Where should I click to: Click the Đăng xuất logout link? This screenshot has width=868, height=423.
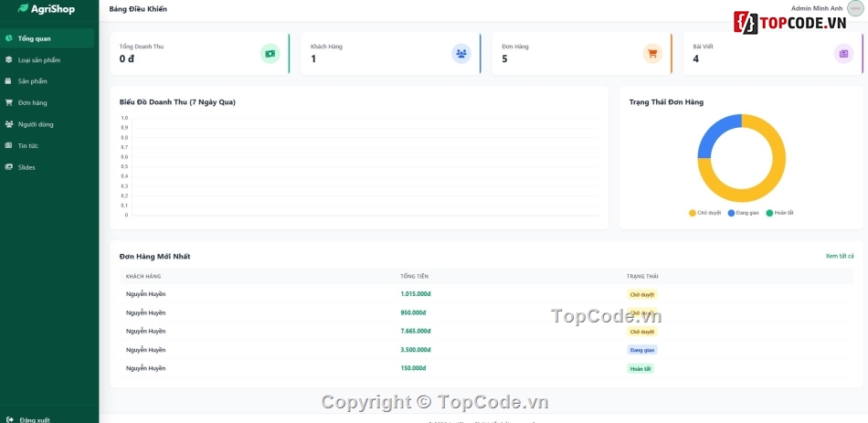(28, 419)
